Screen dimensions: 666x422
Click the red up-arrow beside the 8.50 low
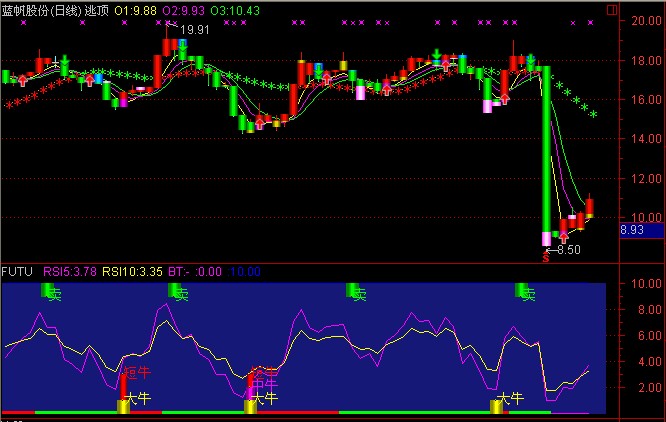(564, 237)
